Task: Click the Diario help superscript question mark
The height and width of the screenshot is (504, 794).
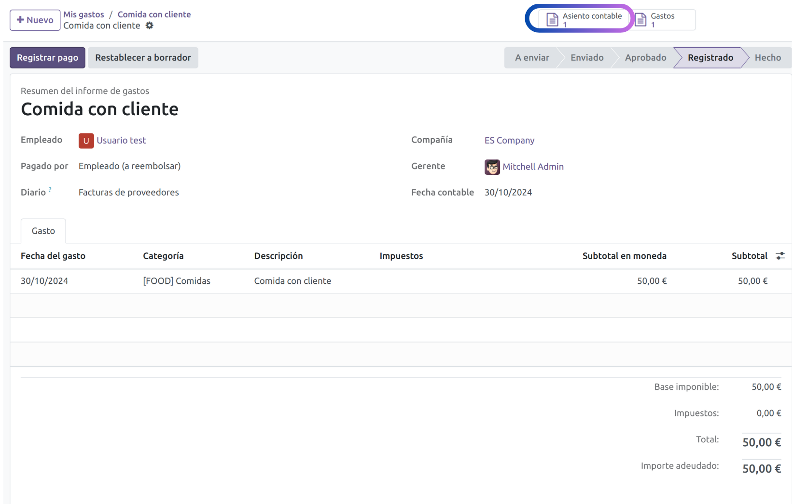Action: pos(50,189)
